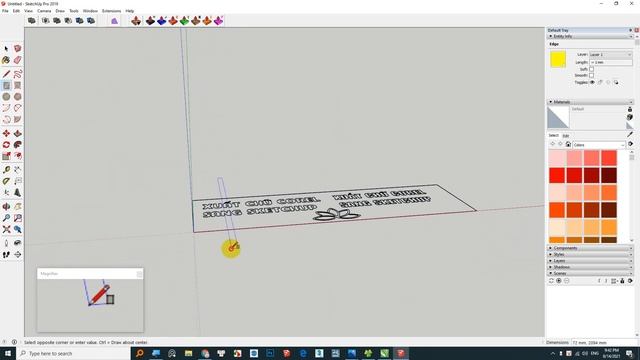Open the Edit menu
Image resolution: width=640 pixels, height=360 pixels.
pos(16,11)
